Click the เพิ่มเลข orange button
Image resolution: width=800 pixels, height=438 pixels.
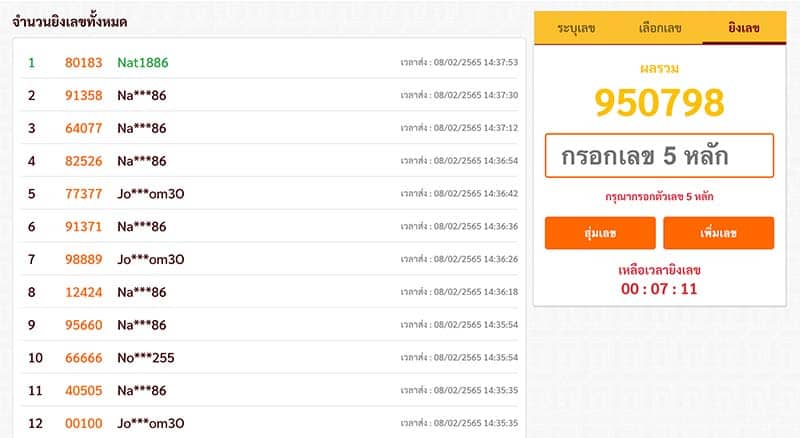tap(718, 233)
